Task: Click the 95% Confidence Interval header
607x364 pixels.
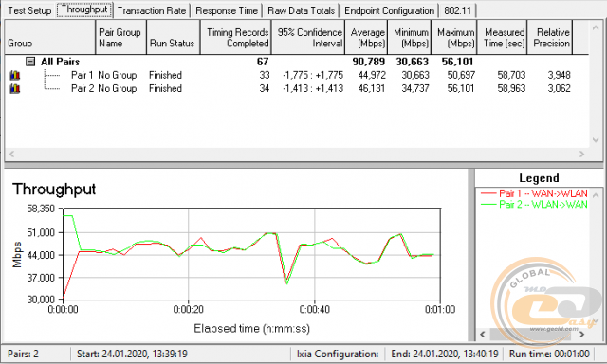Action: pyautogui.click(x=308, y=38)
